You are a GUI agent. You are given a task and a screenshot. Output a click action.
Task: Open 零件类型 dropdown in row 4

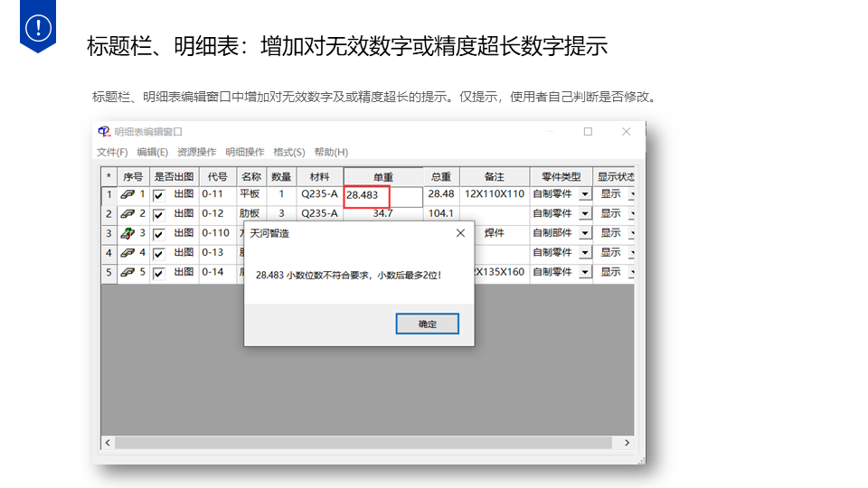pos(585,253)
